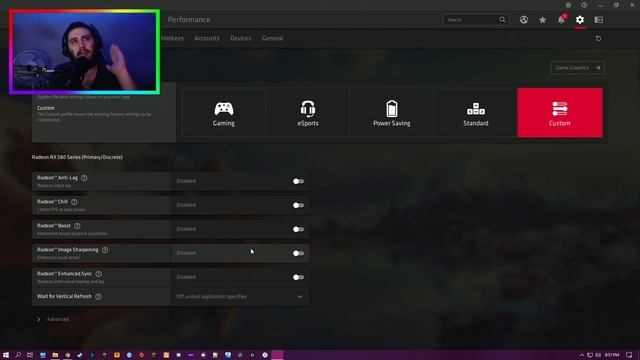The image size is (640, 360).
Task: Switch to the Hotkeys tab
Action: tap(172, 38)
